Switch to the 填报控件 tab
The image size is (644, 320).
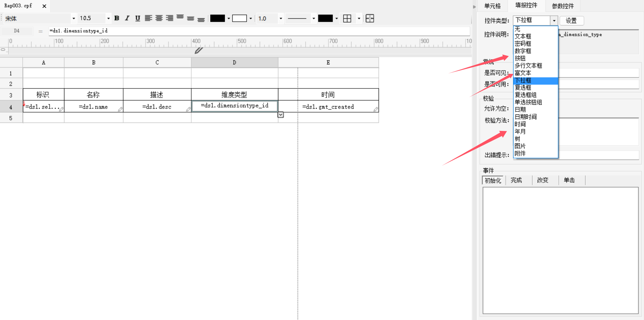(526, 5)
